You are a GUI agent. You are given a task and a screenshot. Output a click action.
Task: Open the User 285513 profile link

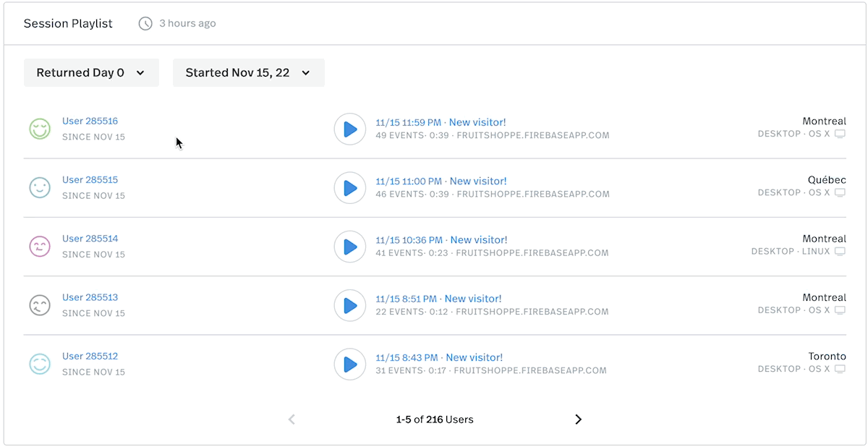click(90, 297)
